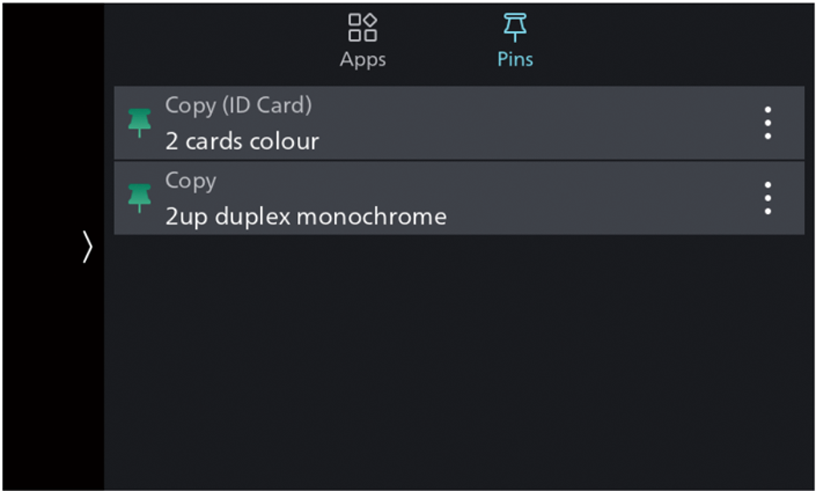Viewport: 816px width, 491px height.
Task: Click the black left sidebar strip
Action: point(52,380)
